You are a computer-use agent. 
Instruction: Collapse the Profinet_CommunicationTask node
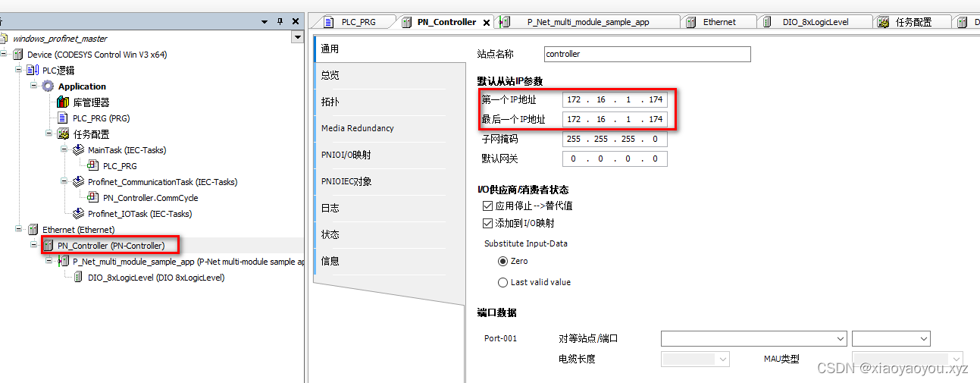pyautogui.click(x=64, y=182)
